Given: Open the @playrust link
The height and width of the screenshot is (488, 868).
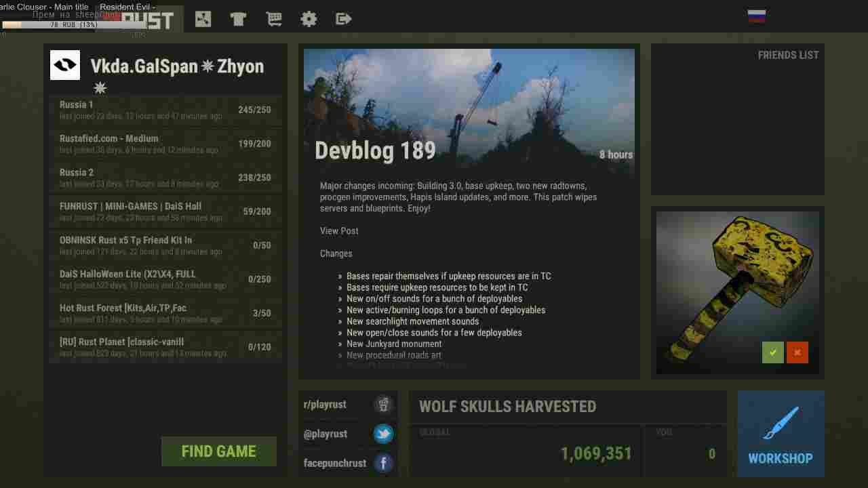Looking at the screenshot, I should coord(325,434).
